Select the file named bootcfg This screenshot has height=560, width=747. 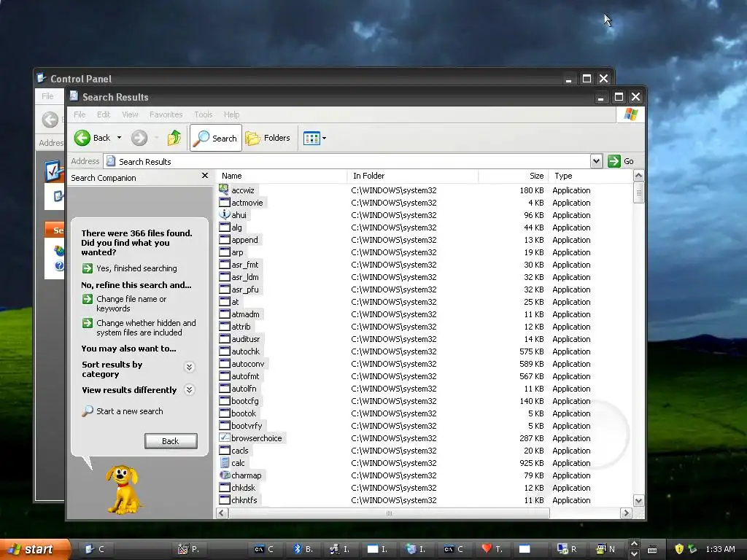click(245, 401)
